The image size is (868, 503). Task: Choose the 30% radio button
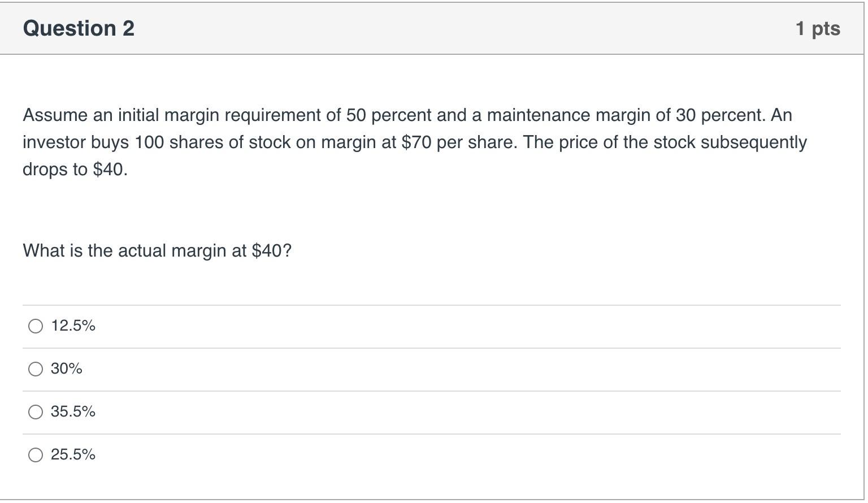point(36,369)
